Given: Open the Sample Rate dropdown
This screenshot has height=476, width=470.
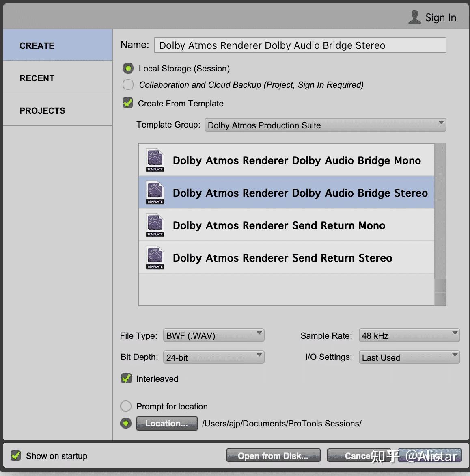Looking at the screenshot, I should click(x=409, y=335).
